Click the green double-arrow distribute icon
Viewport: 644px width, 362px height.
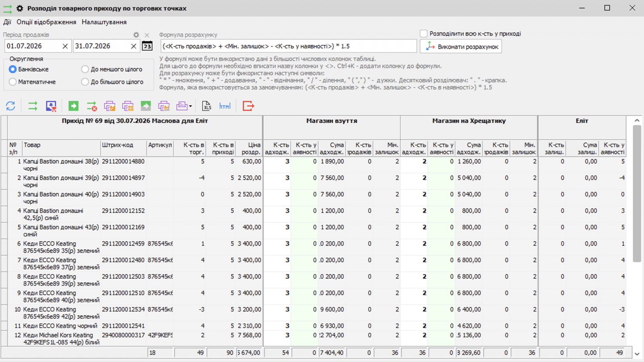(33, 106)
